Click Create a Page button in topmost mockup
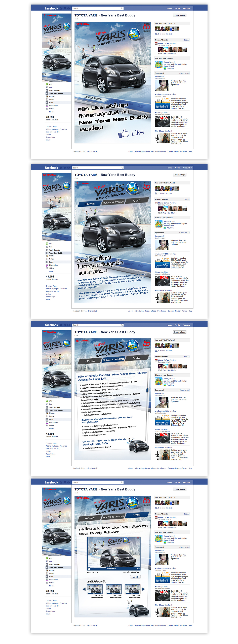This screenshot has width=238, height=644. tap(179, 15)
